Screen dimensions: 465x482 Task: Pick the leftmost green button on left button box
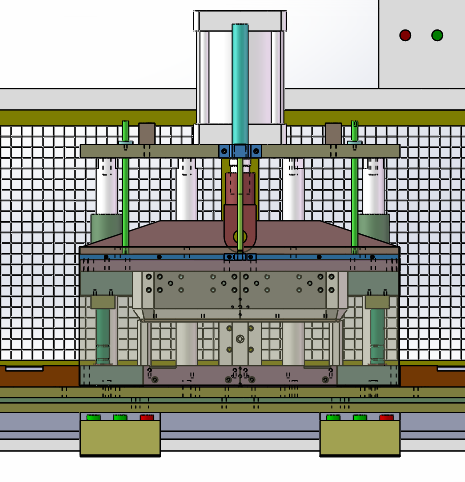[93, 417]
